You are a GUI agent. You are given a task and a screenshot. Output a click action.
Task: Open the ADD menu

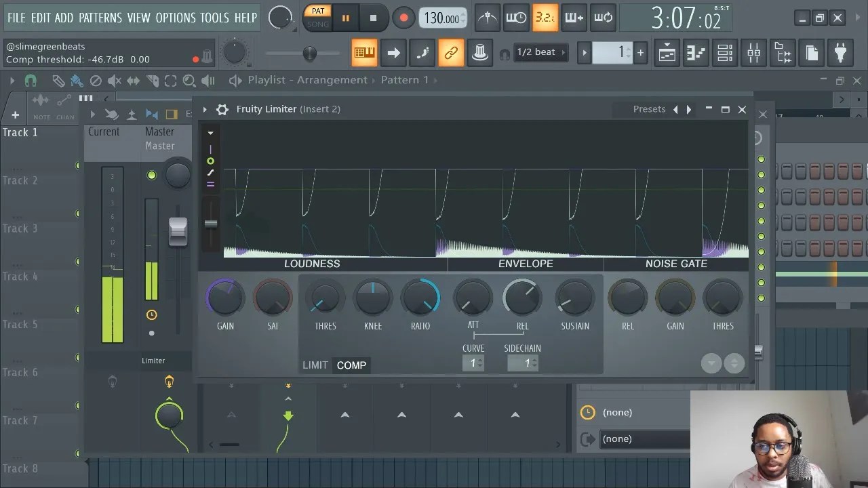click(x=64, y=18)
